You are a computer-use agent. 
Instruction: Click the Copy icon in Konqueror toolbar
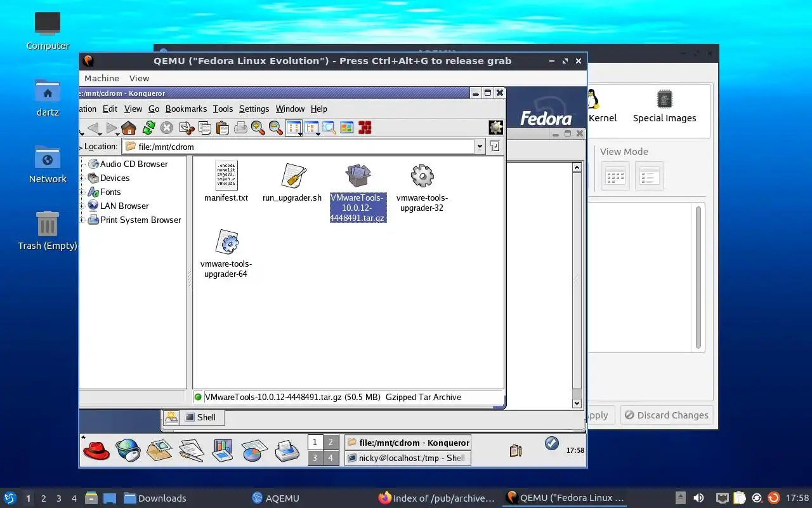(x=205, y=128)
